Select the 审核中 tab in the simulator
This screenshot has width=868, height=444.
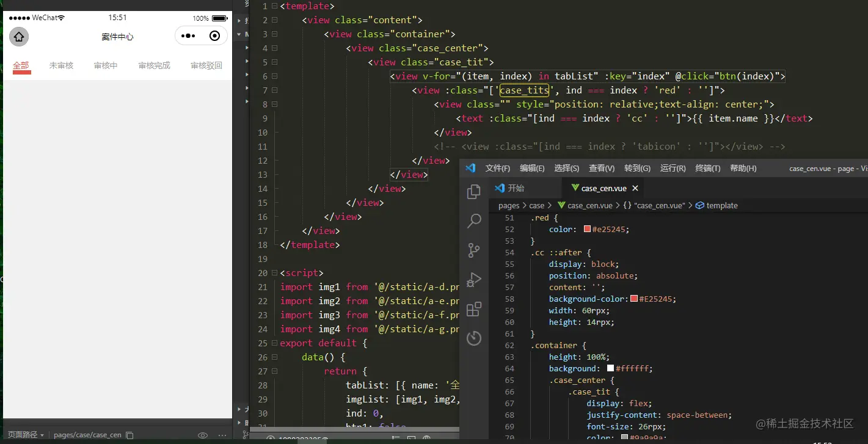106,65
